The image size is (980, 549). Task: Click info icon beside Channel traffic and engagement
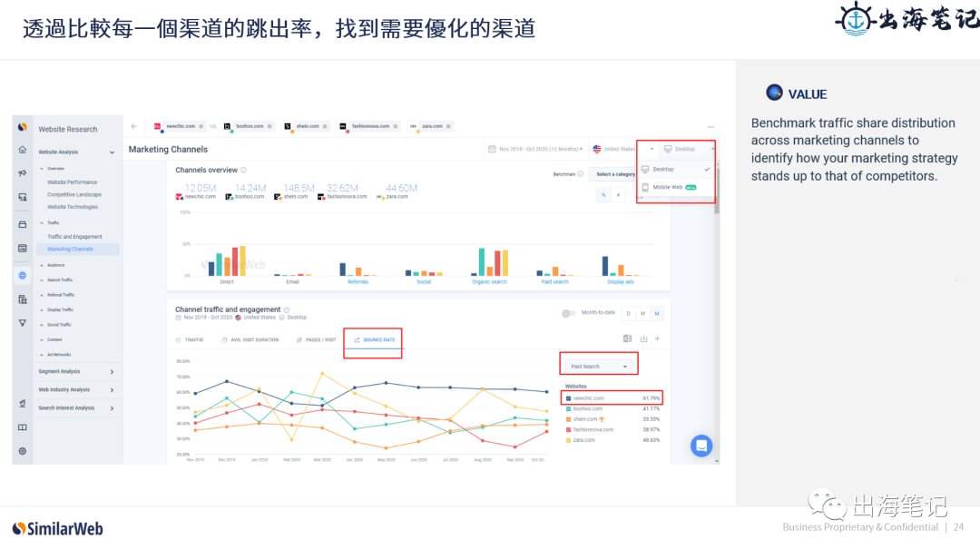287,309
